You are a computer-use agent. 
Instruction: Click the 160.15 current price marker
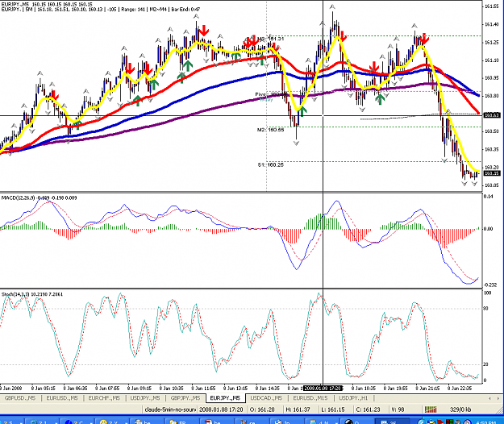(x=492, y=173)
